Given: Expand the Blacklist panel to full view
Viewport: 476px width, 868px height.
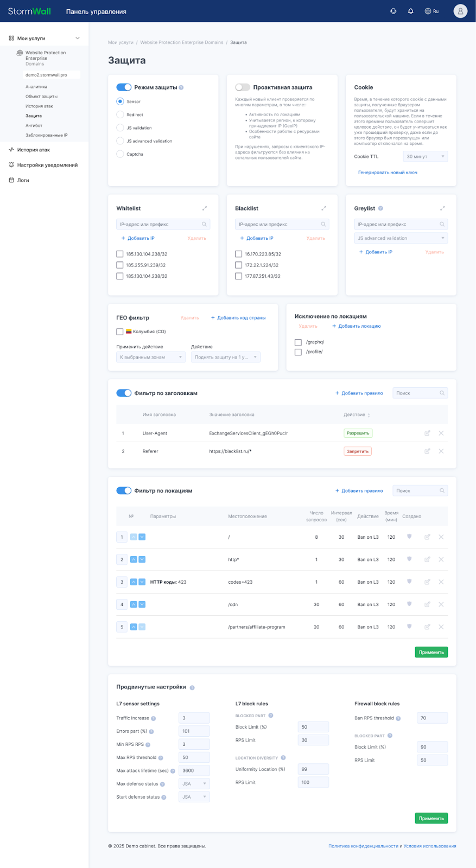Looking at the screenshot, I should pyautogui.click(x=323, y=208).
